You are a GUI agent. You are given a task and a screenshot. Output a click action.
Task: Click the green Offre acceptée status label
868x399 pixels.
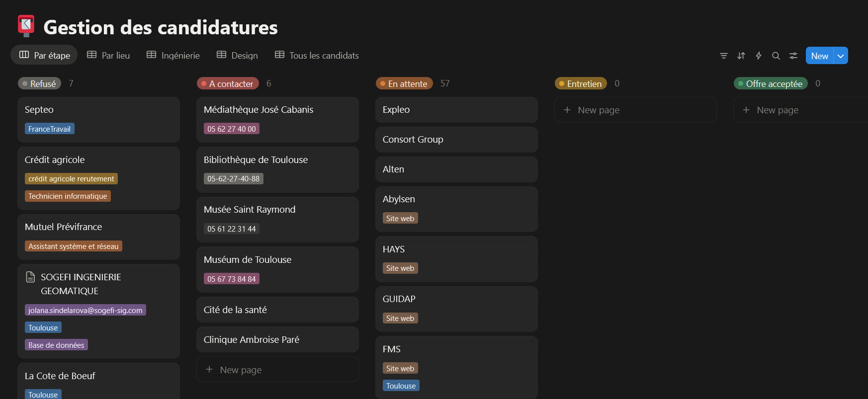click(770, 83)
